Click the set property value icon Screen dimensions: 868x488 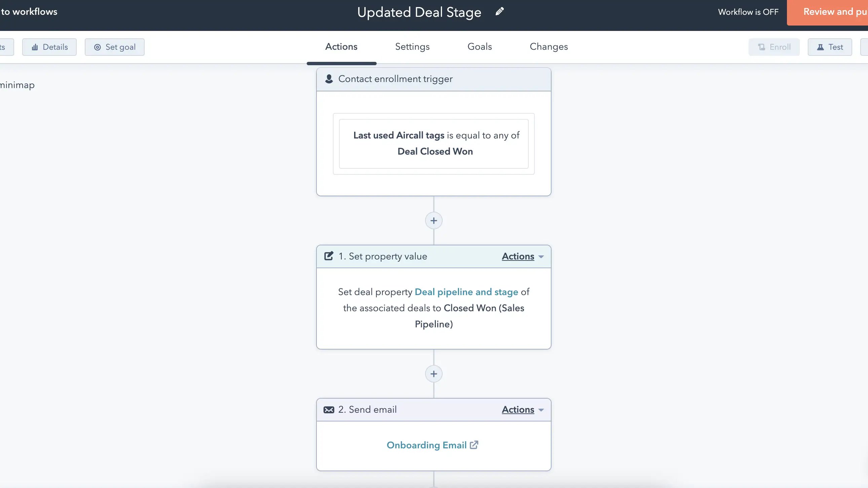pyautogui.click(x=329, y=256)
